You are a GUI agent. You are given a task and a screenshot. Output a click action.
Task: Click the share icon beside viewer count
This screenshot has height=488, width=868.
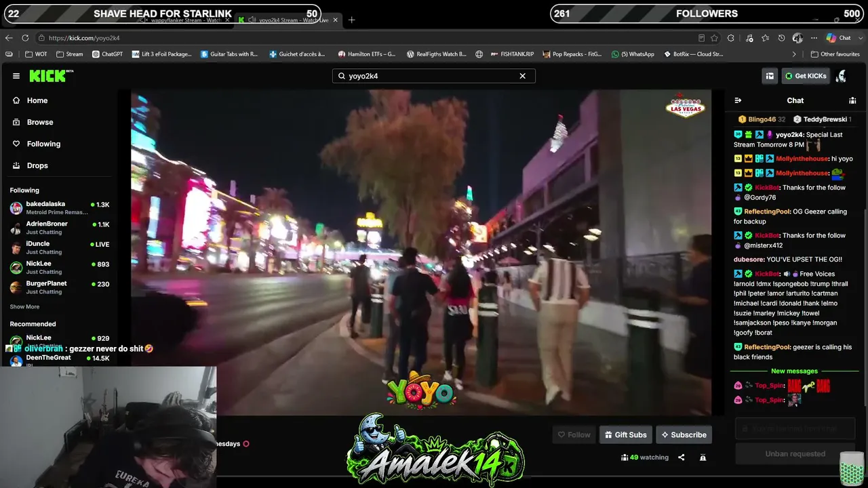point(681,457)
